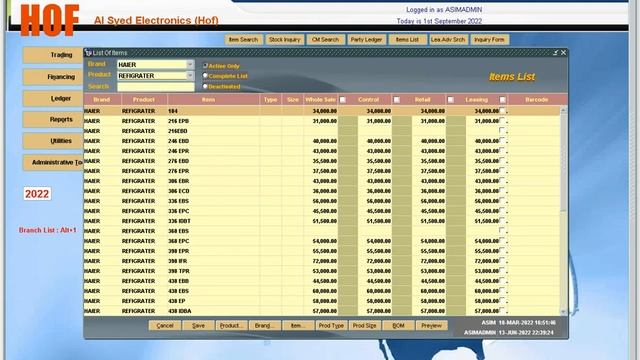Viewport: 640px width, 360px height.
Task: Click the Item column header
Action: 213,100
